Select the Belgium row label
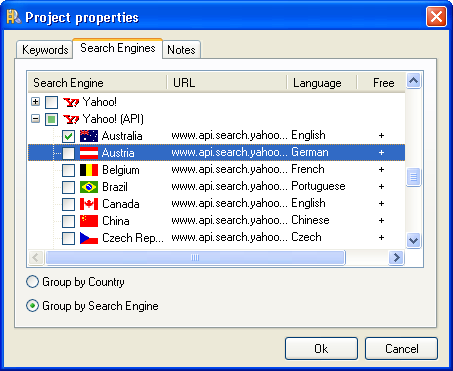 click(121, 170)
